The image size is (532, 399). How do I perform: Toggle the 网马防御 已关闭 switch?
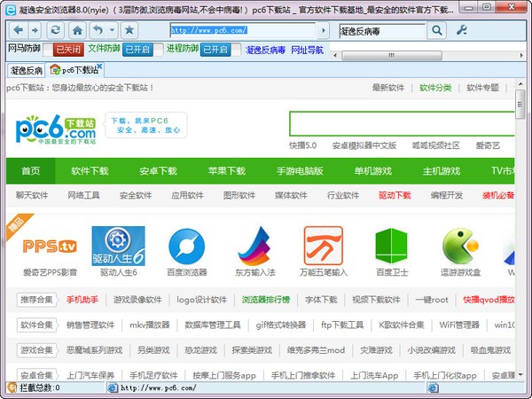click(x=64, y=50)
